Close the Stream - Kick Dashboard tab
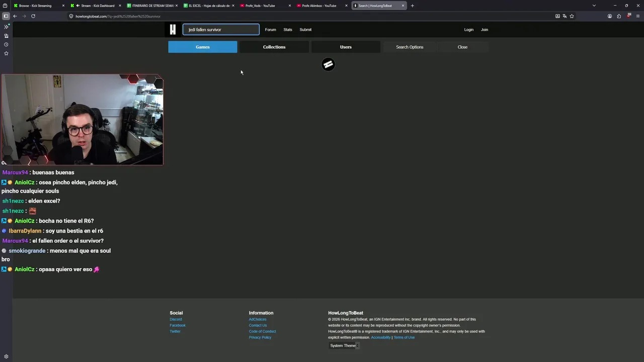Screen dimensions: 644x362 (120, 6)
